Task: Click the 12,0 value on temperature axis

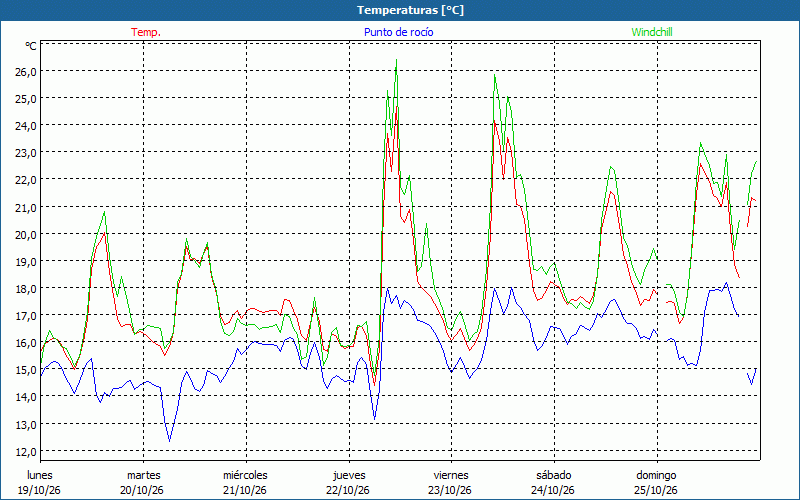Action: pos(25,452)
